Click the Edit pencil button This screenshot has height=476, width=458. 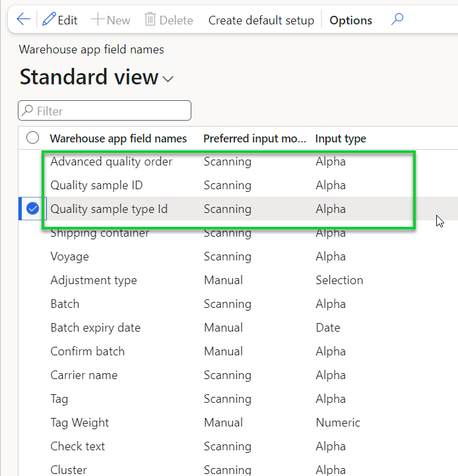[60, 20]
